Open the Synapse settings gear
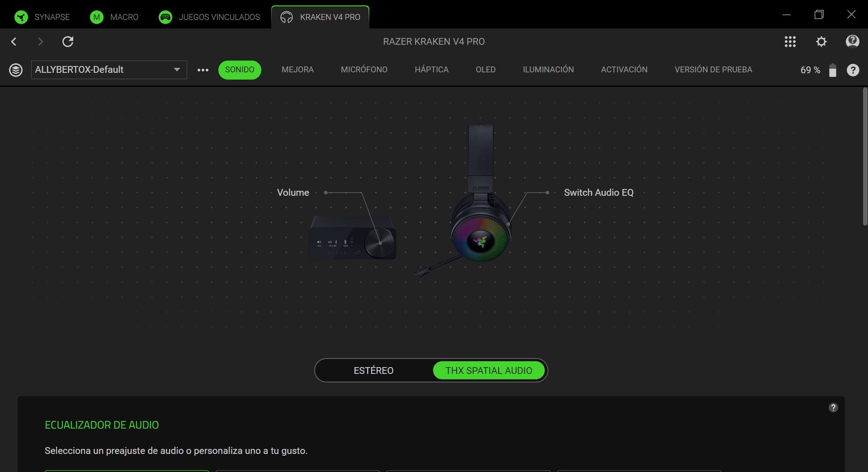Image resolution: width=868 pixels, height=472 pixels. [x=821, y=41]
